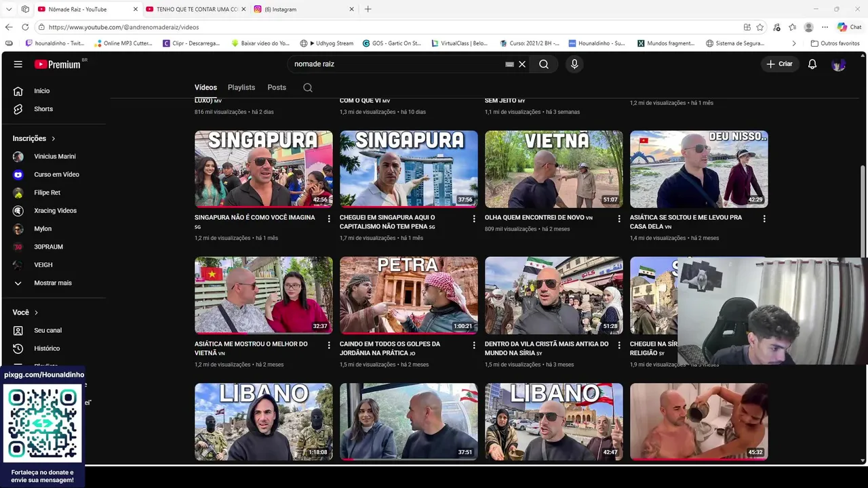Activate voice search microphone icon
This screenshot has width=868, height=488.
[574, 64]
